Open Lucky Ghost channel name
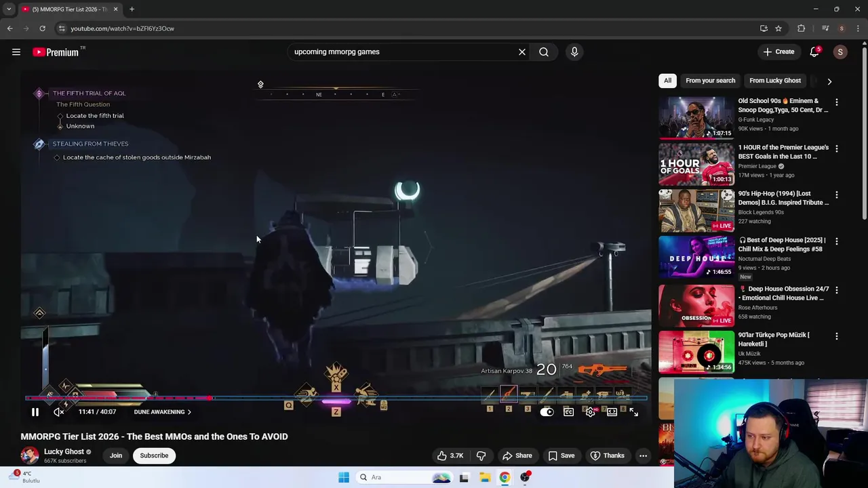The width and height of the screenshot is (868, 488). [x=64, y=451]
